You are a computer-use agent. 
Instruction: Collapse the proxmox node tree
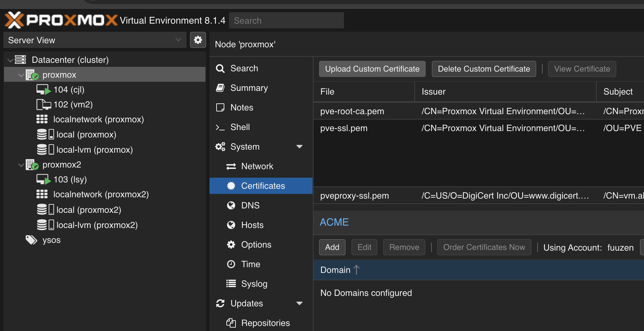[21, 75]
